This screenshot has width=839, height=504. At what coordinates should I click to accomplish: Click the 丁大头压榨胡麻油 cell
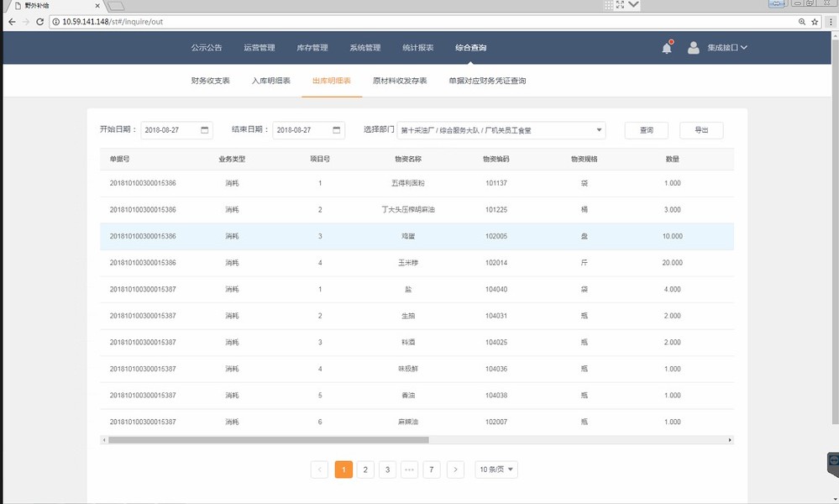pos(407,209)
